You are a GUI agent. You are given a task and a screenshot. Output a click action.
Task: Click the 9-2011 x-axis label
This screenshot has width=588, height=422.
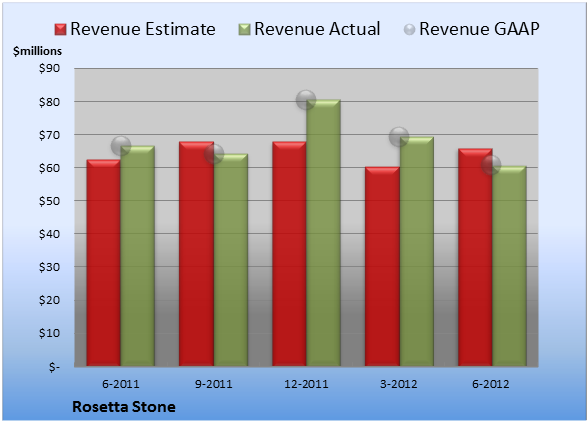(214, 384)
